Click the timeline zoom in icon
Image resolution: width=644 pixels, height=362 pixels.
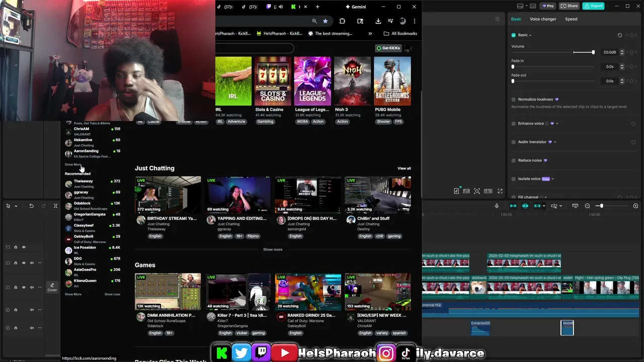[635, 206]
